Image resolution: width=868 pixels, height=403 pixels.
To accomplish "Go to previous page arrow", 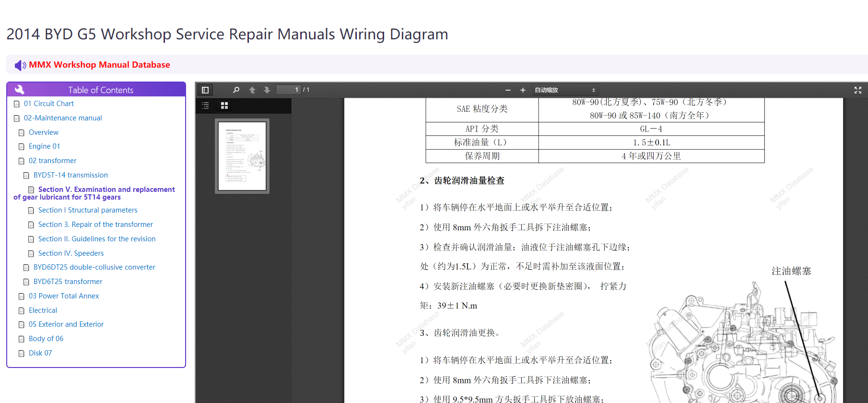I will coord(252,90).
